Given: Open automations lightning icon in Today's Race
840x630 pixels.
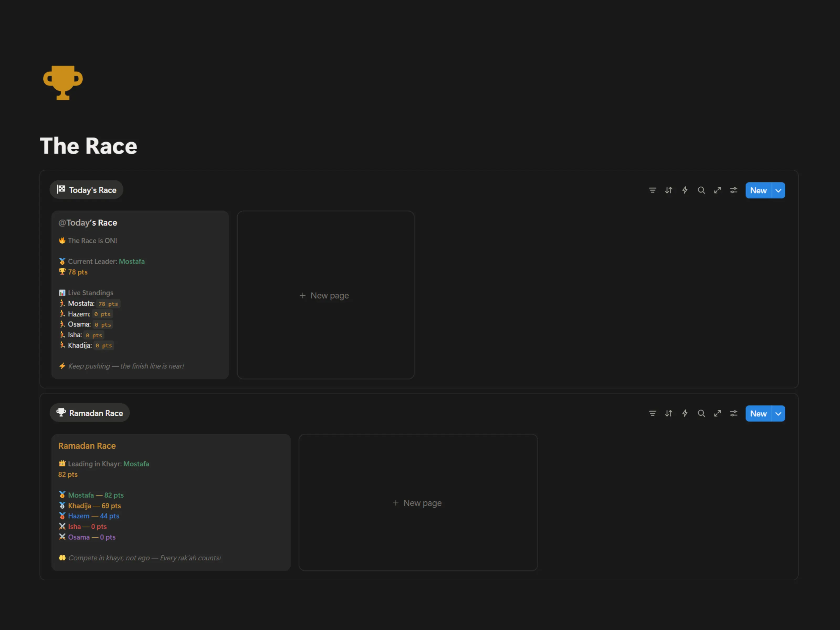Looking at the screenshot, I should point(685,190).
